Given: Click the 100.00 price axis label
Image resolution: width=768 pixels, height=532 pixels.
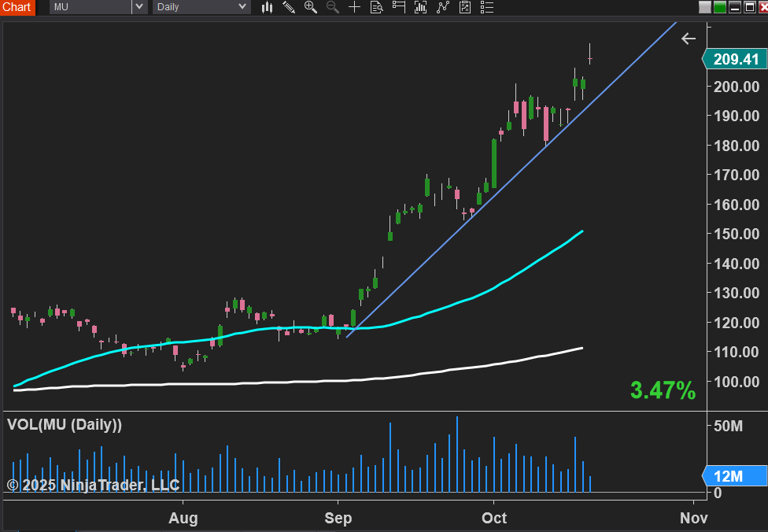Looking at the screenshot, I should pyautogui.click(x=737, y=382).
